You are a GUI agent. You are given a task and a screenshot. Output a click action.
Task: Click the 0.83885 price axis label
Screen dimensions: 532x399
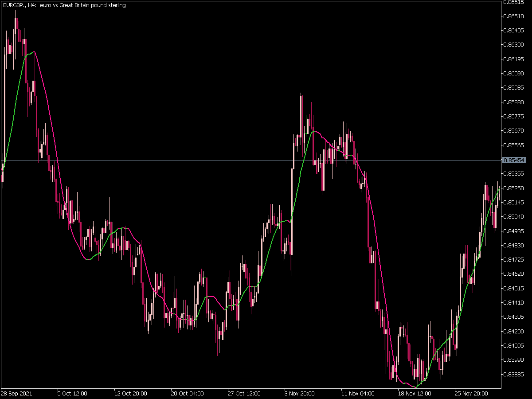513,375
